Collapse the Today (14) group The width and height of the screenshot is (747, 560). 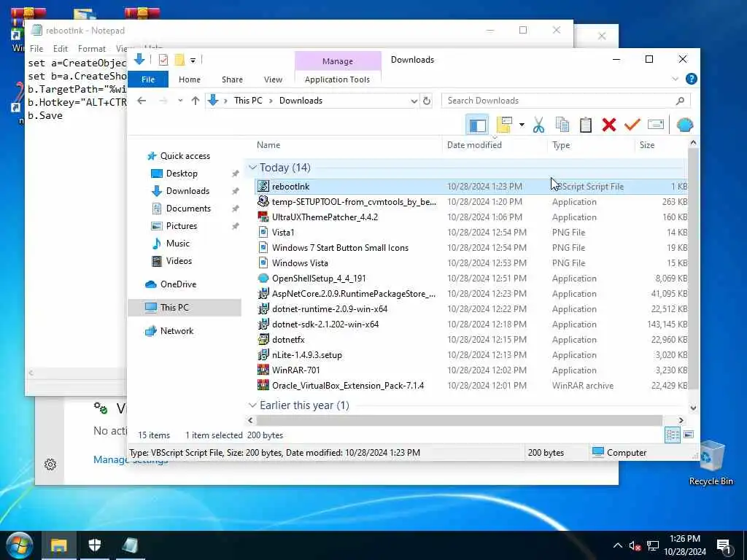pos(252,168)
